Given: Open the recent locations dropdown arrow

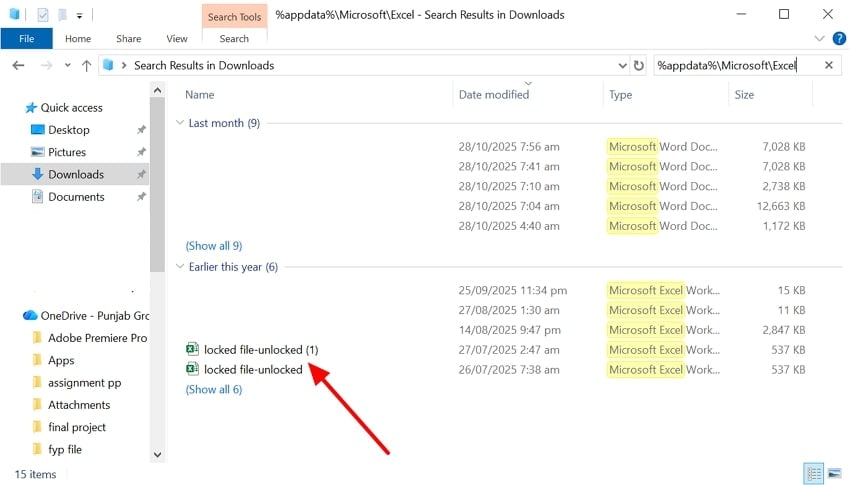Looking at the screenshot, I should click(67, 66).
